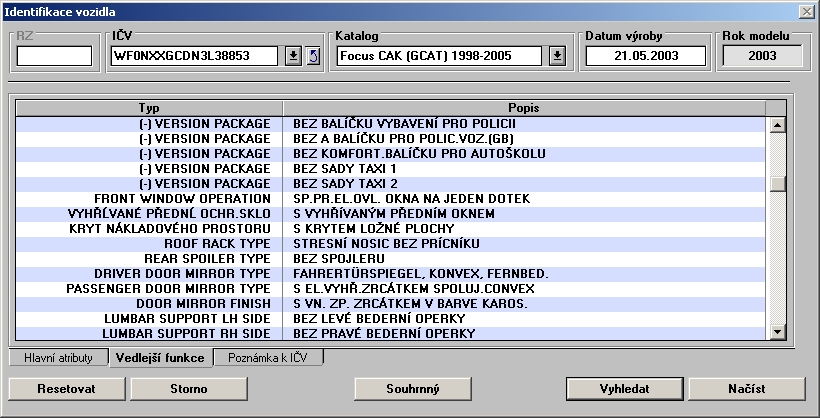Switch to the Hlavní atributy tab

58,357
